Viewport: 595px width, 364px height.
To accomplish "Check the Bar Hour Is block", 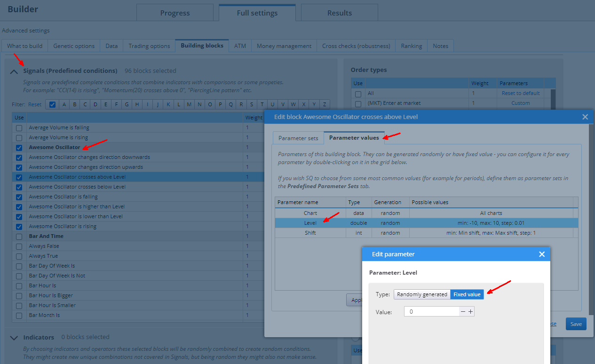I will 19,285.
